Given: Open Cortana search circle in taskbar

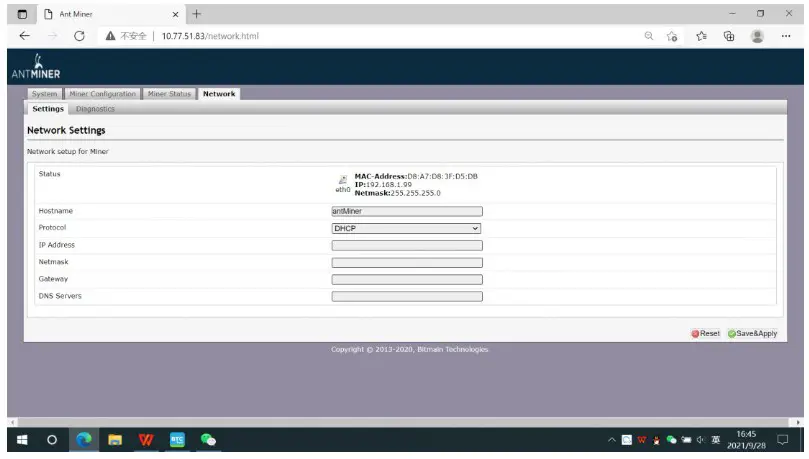Looking at the screenshot, I should 52,440.
